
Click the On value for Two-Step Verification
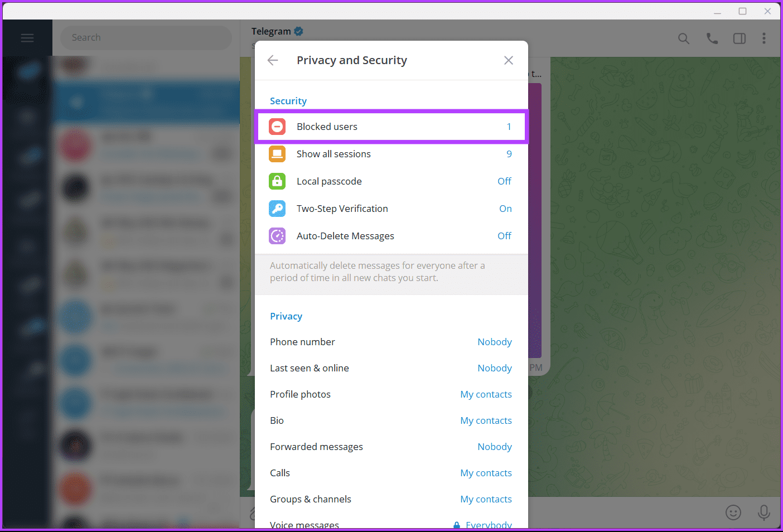(505, 209)
